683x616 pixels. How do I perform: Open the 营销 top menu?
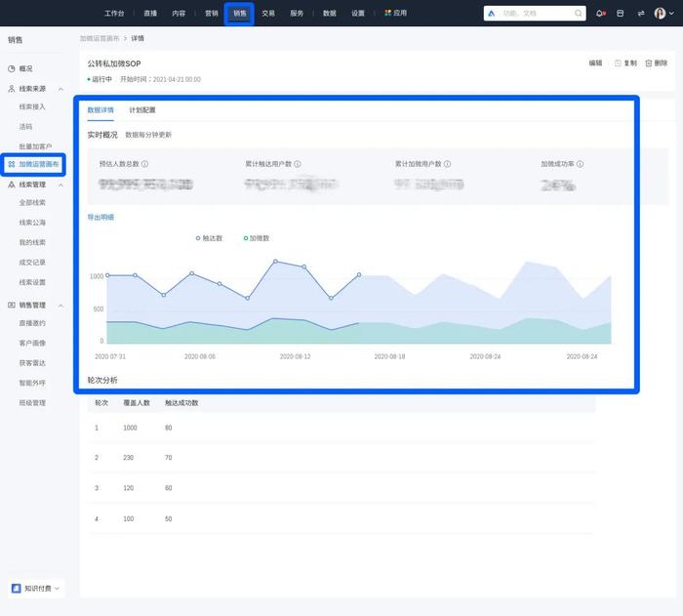pos(212,13)
